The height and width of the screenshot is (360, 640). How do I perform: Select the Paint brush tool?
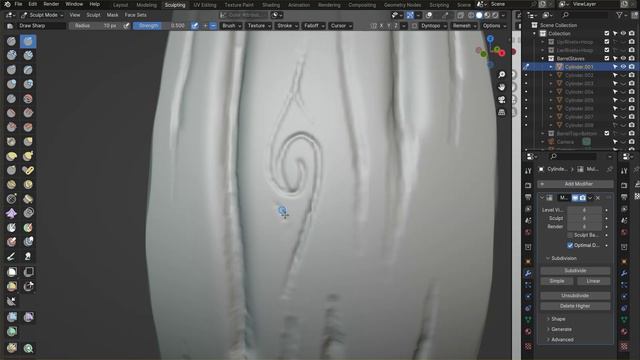coord(11,256)
